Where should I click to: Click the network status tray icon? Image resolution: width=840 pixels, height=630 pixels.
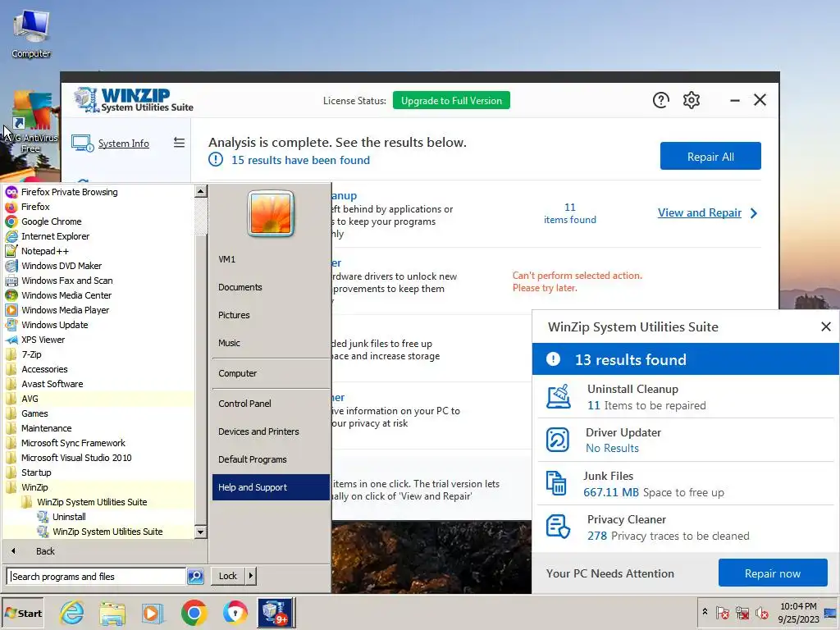(x=742, y=613)
